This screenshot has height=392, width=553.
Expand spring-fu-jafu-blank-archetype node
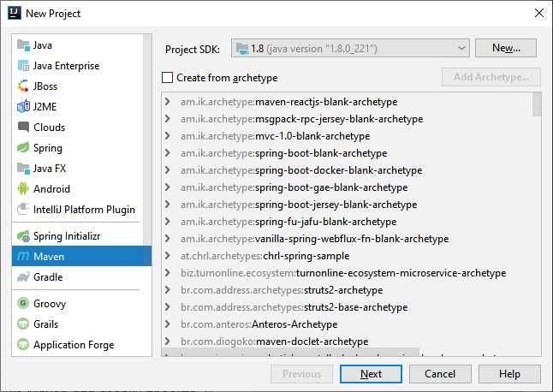168,222
